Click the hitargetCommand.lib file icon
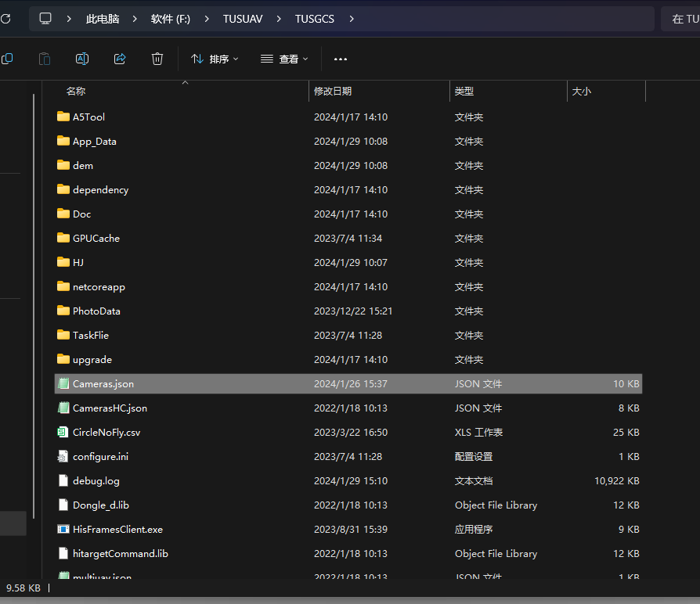Viewport: 700px width, 604px height. (x=63, y=553)
